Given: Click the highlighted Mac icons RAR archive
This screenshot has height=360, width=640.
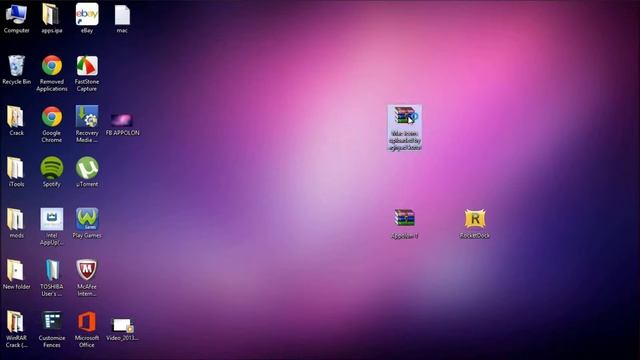Looking at the screenshot, I should [404, 128].
